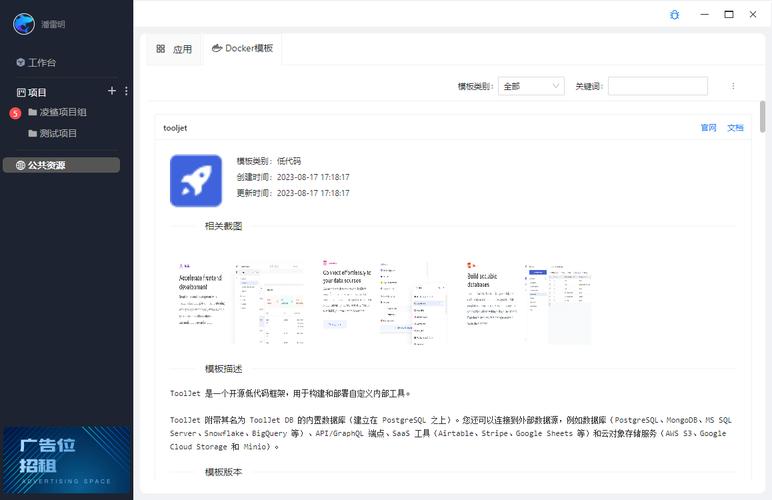Select the 项目 section header
The height and width of the screenshot is (500, 772).
pyautogui.click(x=32, y=92)
